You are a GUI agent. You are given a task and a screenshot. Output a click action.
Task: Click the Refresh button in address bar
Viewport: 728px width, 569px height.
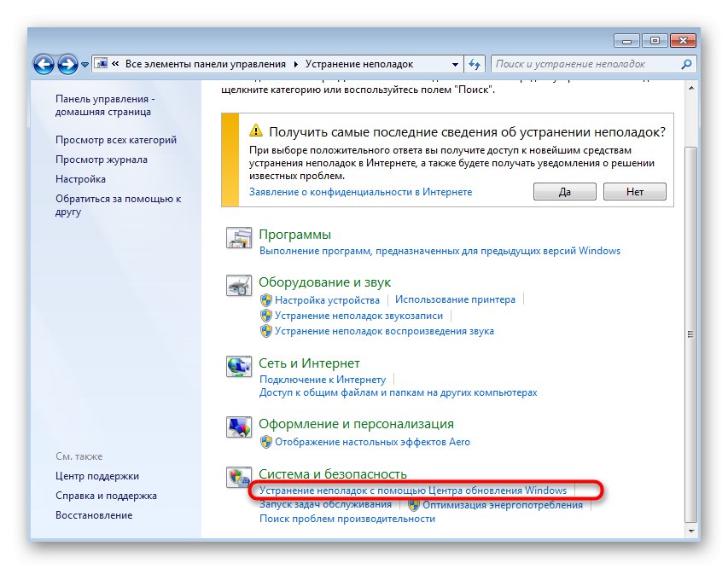474,64
